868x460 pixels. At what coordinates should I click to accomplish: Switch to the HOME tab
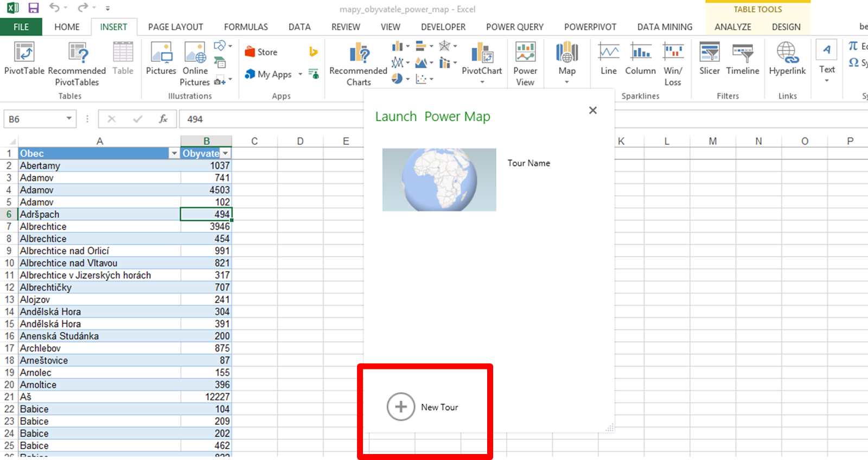67,27
